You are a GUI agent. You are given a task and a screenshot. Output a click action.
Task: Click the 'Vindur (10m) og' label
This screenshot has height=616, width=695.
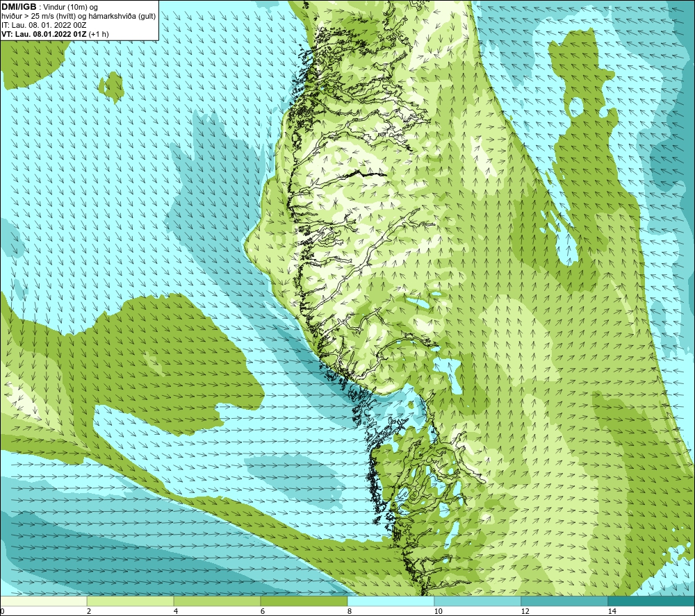(x=71, y=8)
